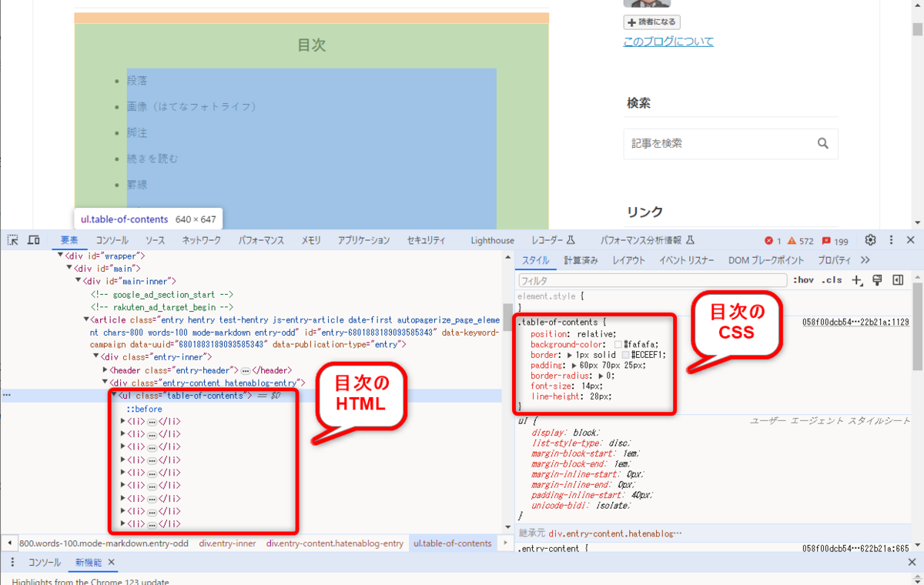Show more styles pane tabs (>>)
924x585 pixels.
point(865,260)
